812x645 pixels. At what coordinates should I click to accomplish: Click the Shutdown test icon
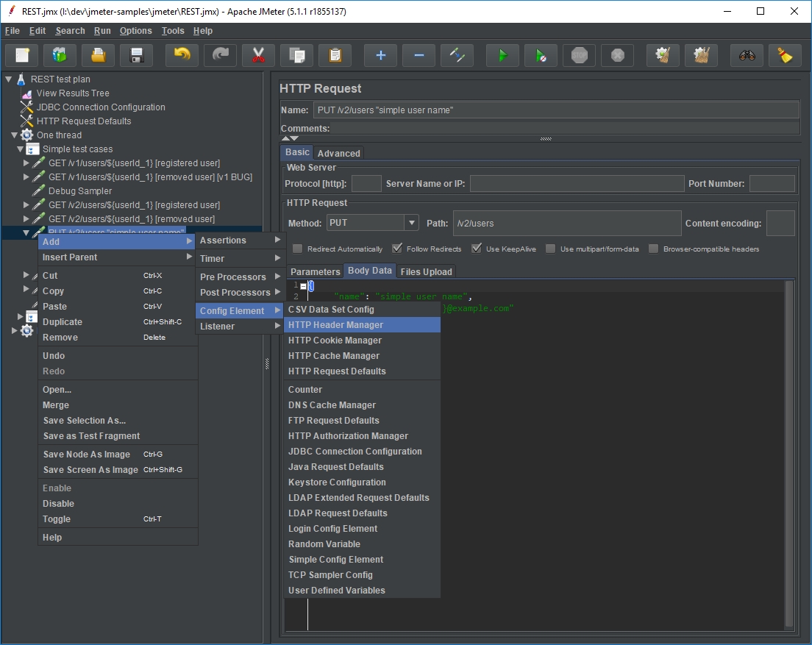(x=617, y=55)
